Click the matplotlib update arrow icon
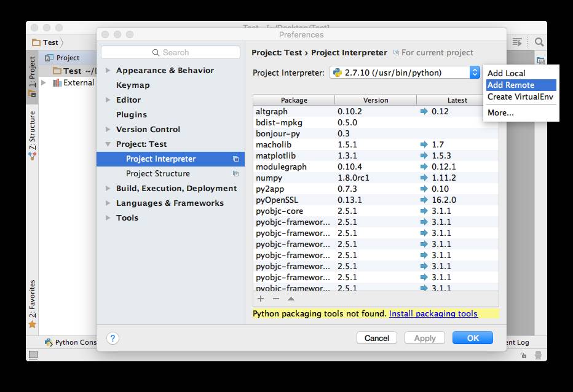 pyautogui.click(x=424, y=155)
